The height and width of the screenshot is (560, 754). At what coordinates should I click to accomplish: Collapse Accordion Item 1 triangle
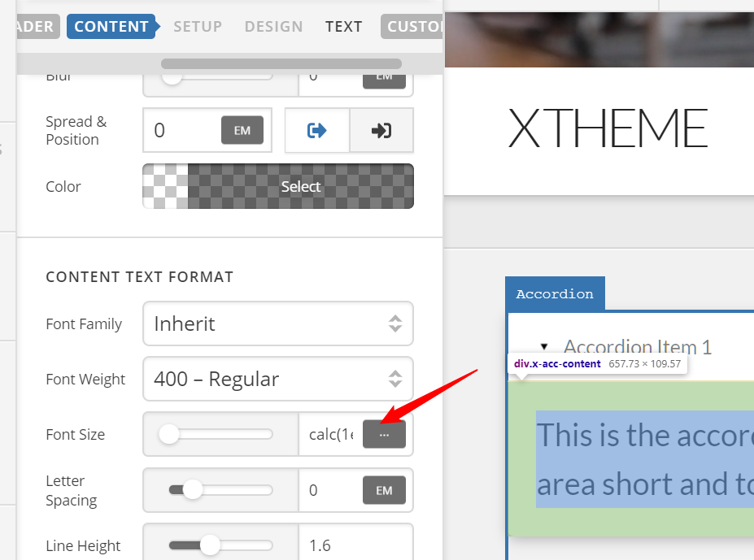pos(544,346)
